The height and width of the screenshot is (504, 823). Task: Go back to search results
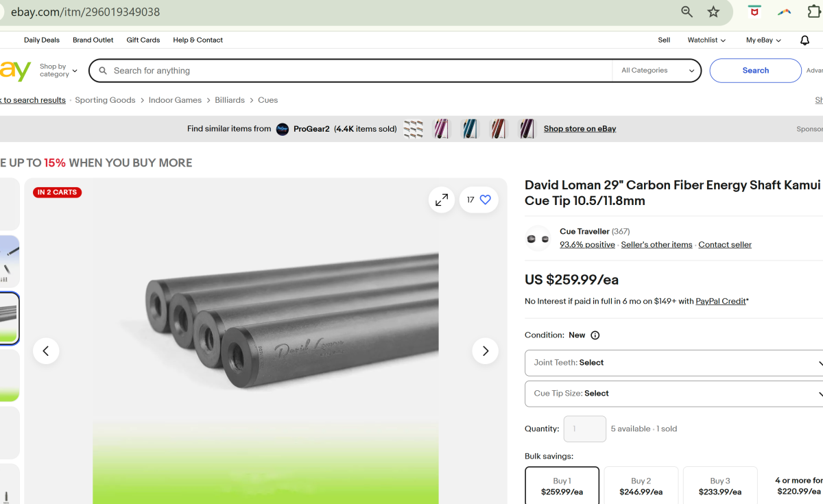point(33,100)
